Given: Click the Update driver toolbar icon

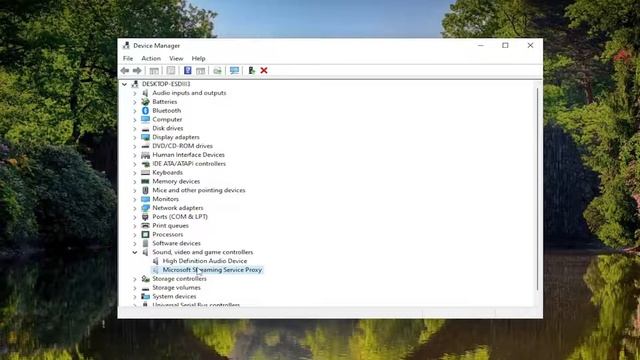Looking at the screenshot, I should point(218,71).
